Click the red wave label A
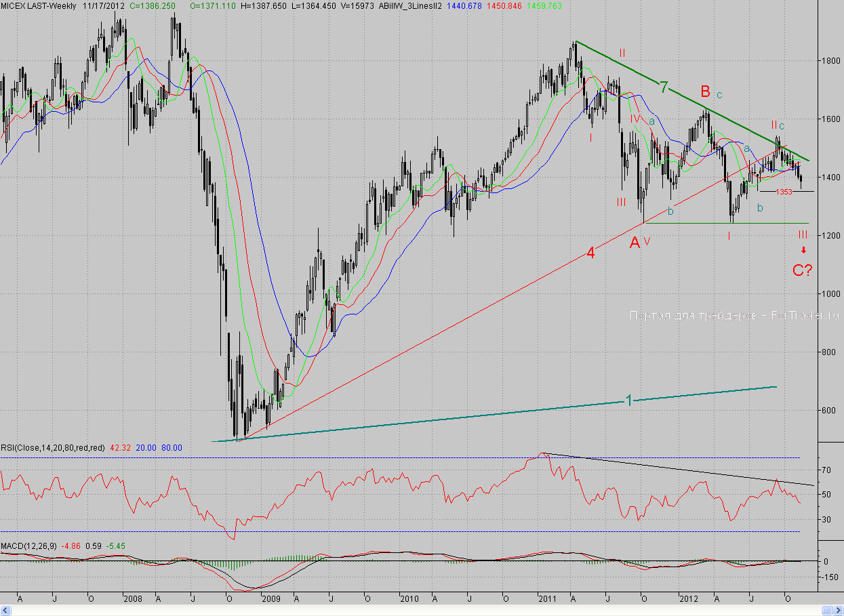 click(635, 243)
